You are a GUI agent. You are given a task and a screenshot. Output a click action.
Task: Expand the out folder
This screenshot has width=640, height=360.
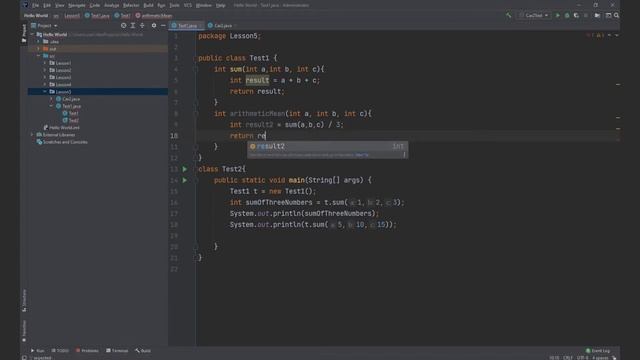[x=39, y=49]
